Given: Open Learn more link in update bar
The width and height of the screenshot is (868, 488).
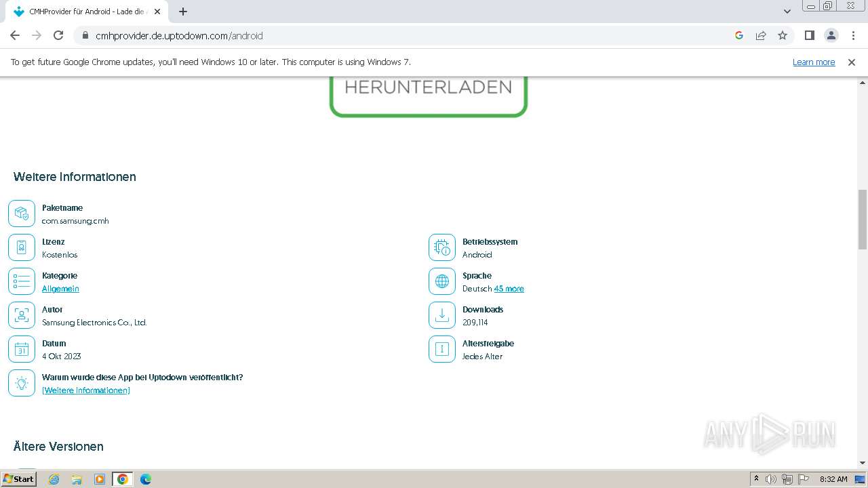Looking at the screenshot, I should [x=814, y=62].
